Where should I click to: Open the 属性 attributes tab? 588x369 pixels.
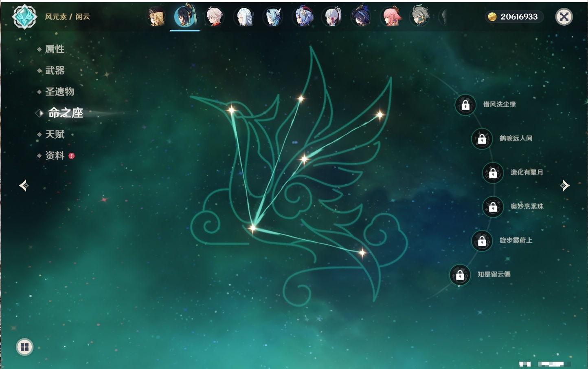(x=55, y=49)
